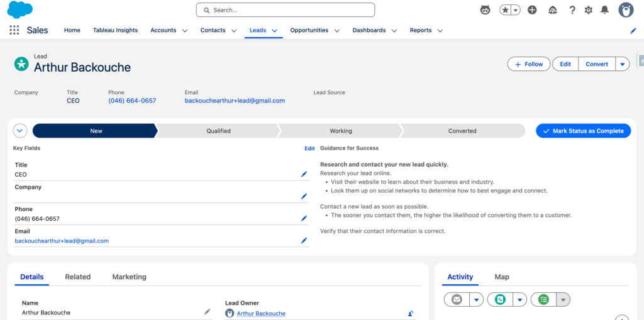Screen dimensions: 644x320
Task: Click the Follow button
Action: [x=528, y=64]
